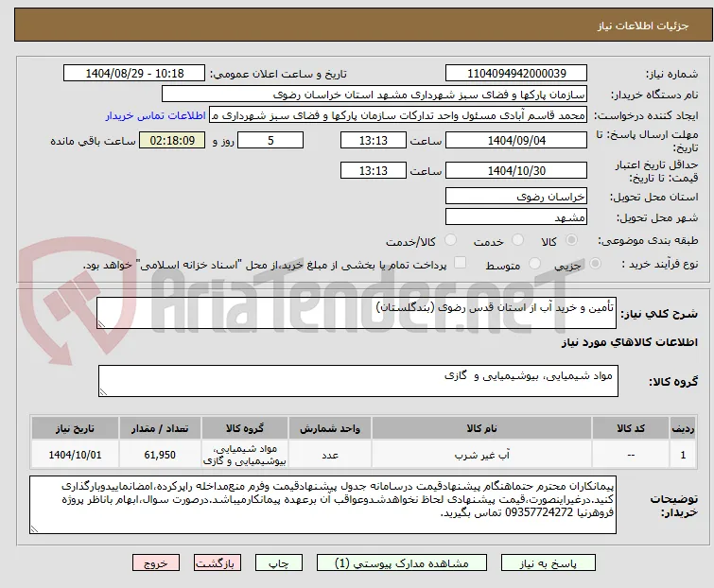The width and height of the screenshot is (714, 588).
Task: Select the 'خدمت' radio button
Action: (517, 239)
